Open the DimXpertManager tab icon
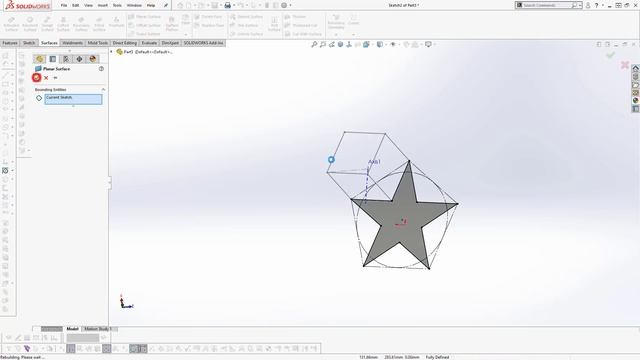 pos(79,59)
